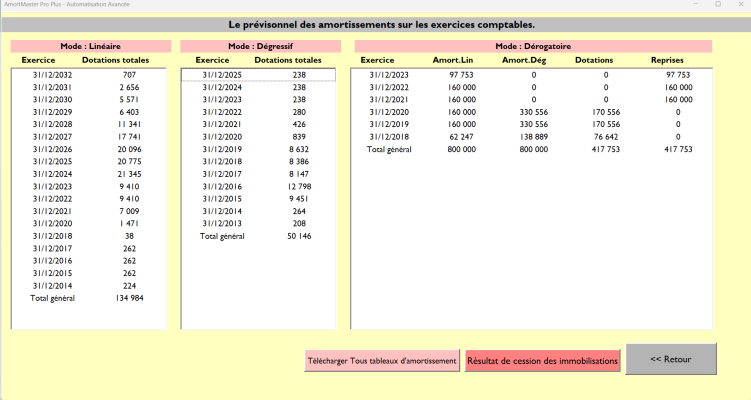The height and width of the screenshot is (400, 751).
Task: Click value 1 471 in Linéaire list
Action: pos(129,224)
